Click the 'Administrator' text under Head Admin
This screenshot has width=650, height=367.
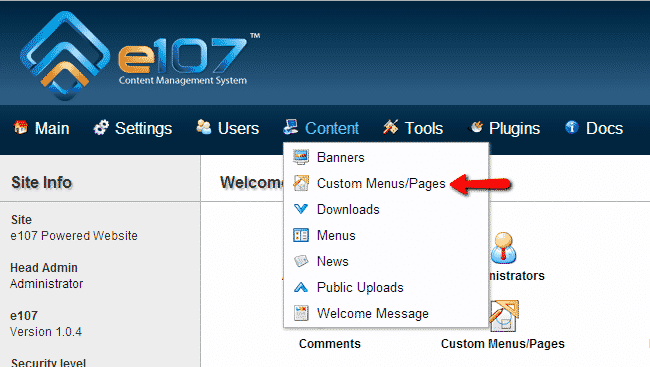click(x=46, y=284)
